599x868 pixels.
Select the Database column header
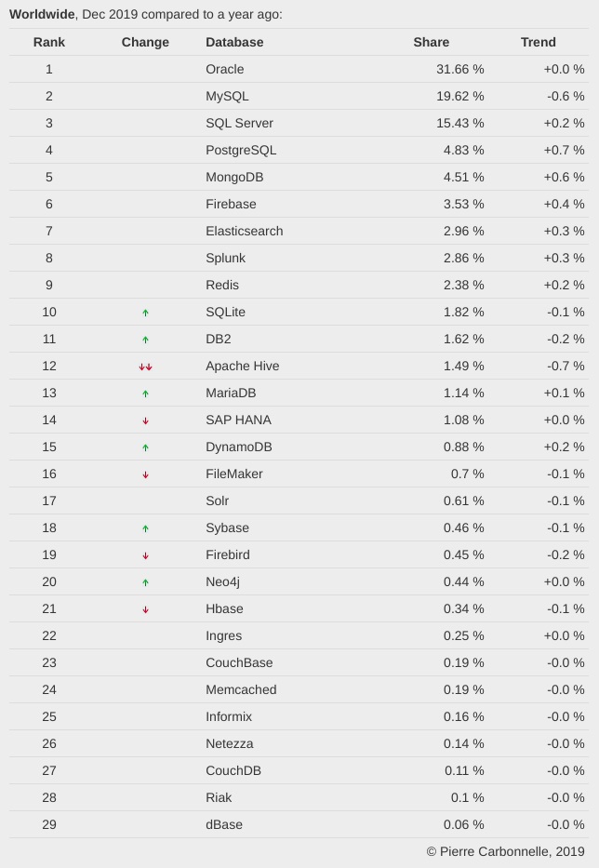(234, 42)
